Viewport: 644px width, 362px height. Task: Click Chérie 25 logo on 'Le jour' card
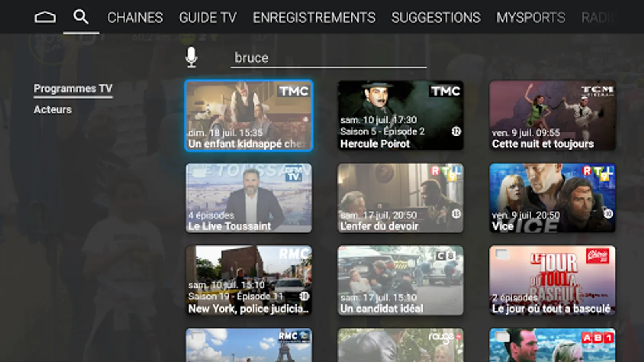click(597, 256)
